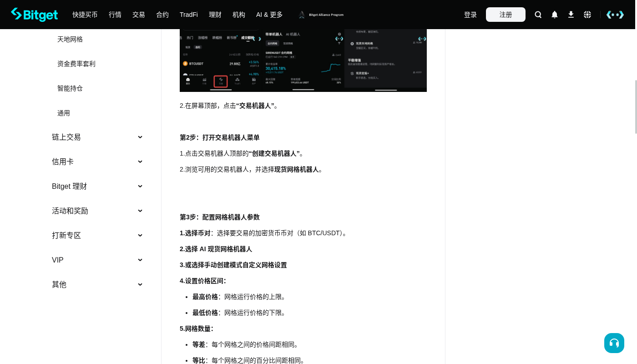Click the app screenshot image in article

pos(303,61)
